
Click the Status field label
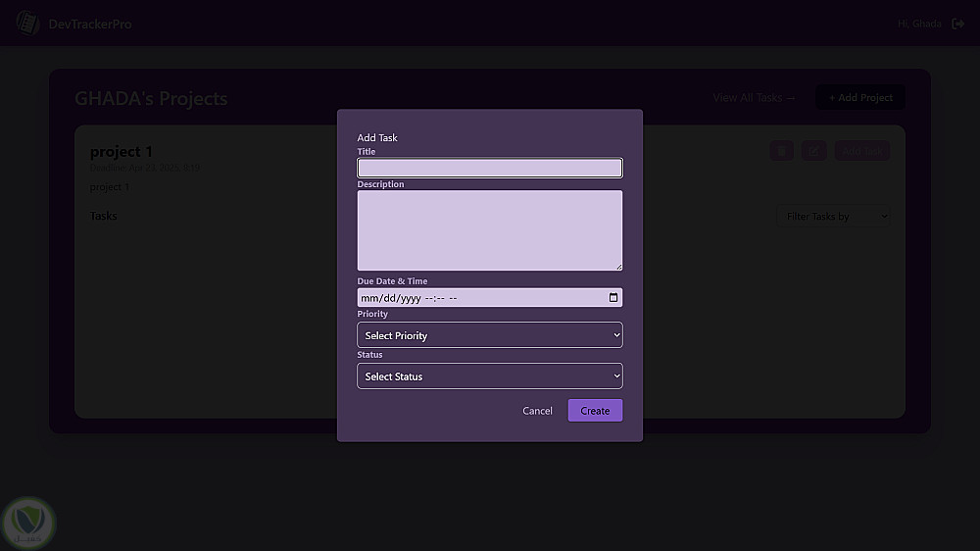pos(369,355)
